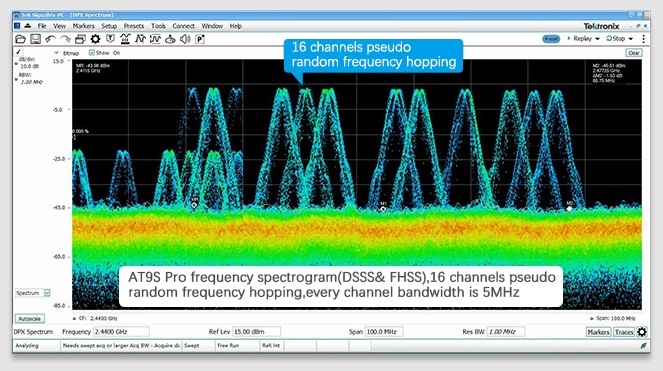Click the Autoscale button
Viewport: 663px width, 371px height.
pyautogui.click(x=30, y=319)
